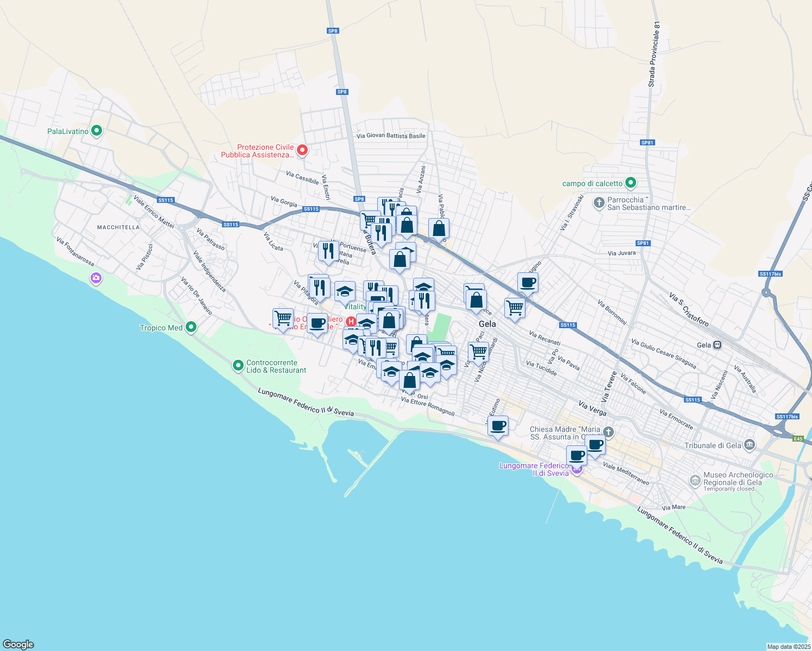The height and width of the screenshot is (651, 812).
Task: Click the hospital icon near Ospedale Emanuele
Action: (x=351, y=322)
